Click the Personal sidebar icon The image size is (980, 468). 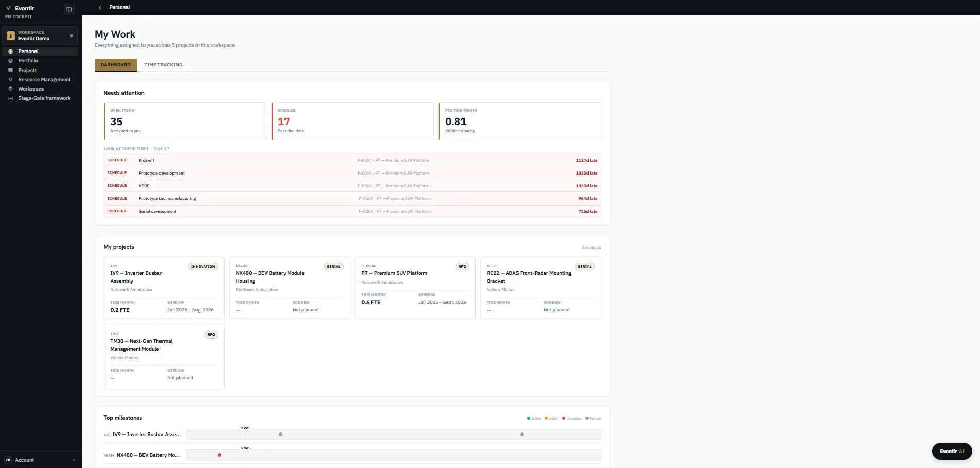tap(10, 51)
